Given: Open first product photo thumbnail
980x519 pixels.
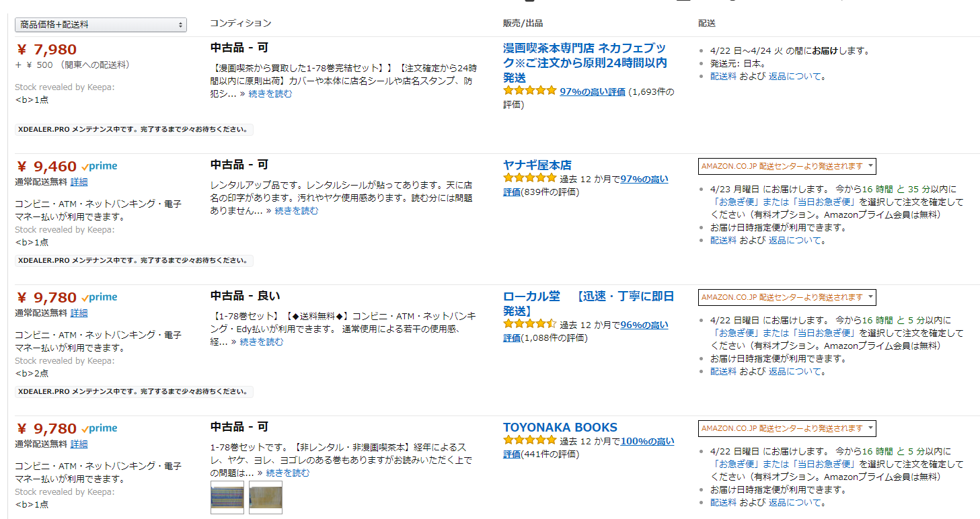Looking at the screenshot, I should 227,497.
